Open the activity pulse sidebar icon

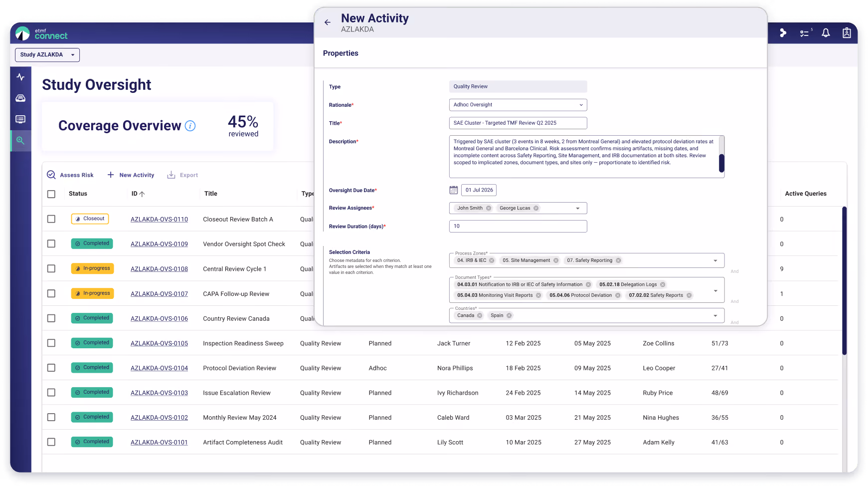click(20, 77)
